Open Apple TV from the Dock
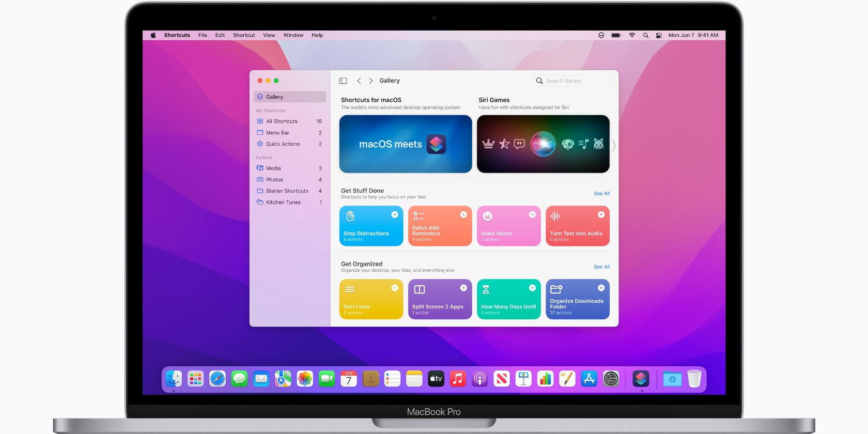Viewport: 868px width, 434px height. tap(436, 379)
